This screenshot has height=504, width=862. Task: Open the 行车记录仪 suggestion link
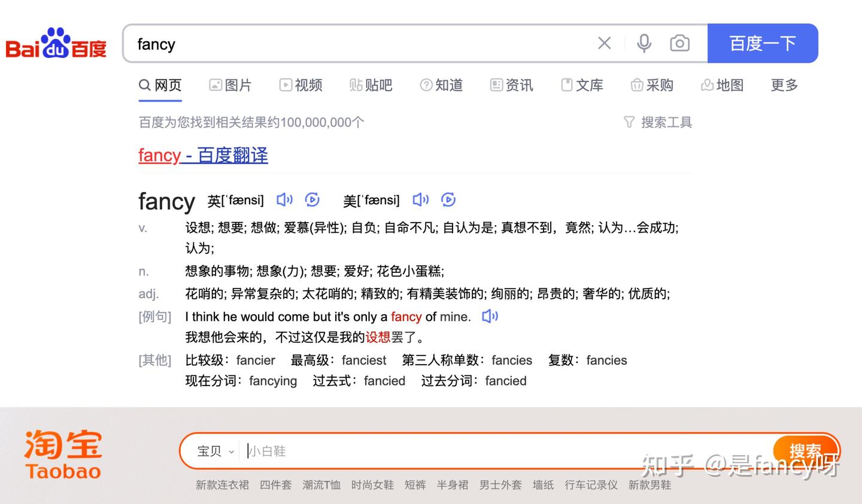tap(591, 485)
